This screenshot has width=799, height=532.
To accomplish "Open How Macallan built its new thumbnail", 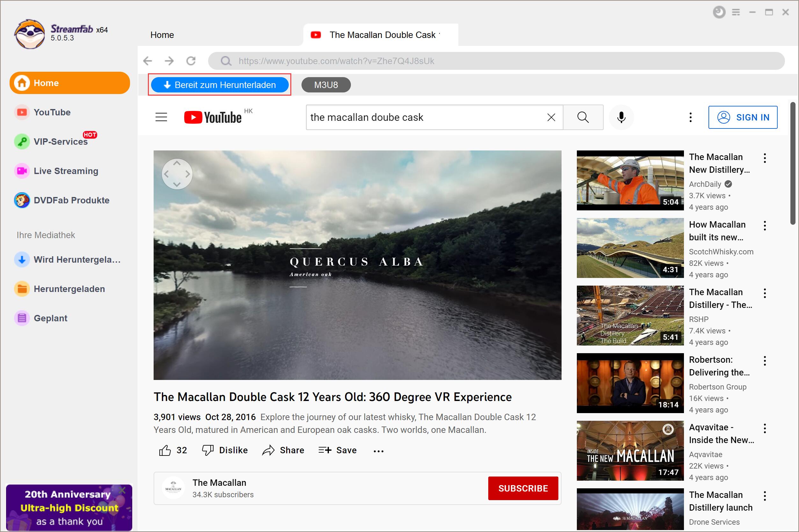I will click(x=630, y=248).
